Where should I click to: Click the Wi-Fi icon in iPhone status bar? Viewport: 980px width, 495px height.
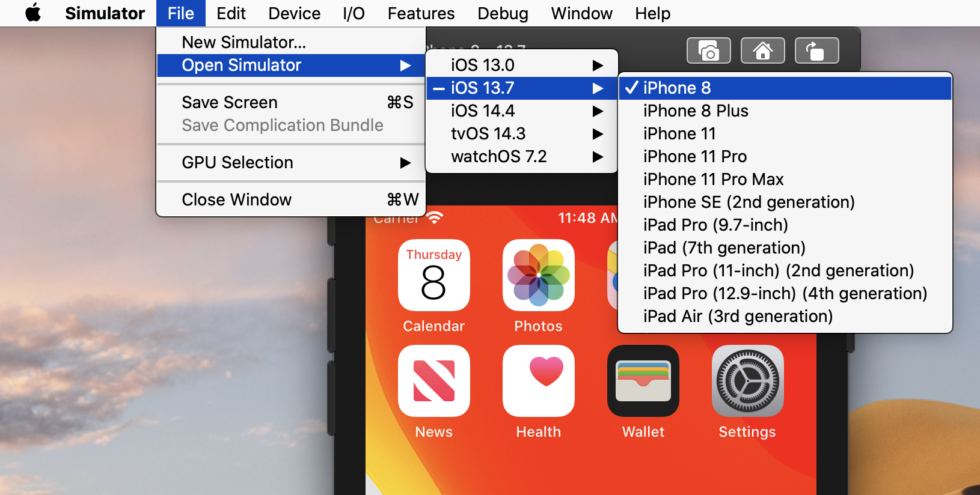point(435,218)
